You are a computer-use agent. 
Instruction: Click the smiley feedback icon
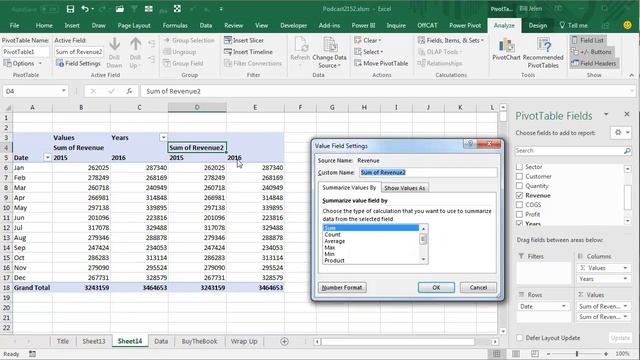coord(627,25)
